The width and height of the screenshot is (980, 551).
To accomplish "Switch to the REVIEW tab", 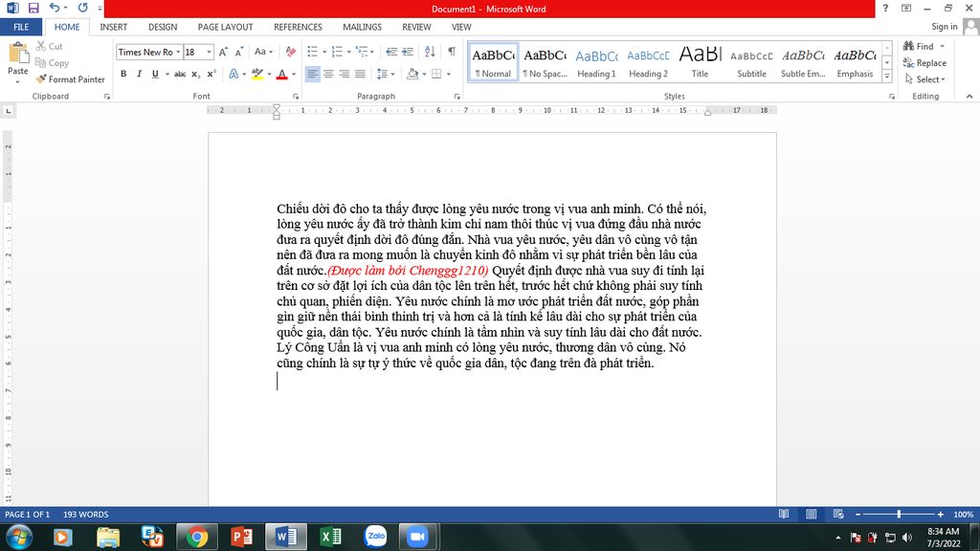I will 416,27.
